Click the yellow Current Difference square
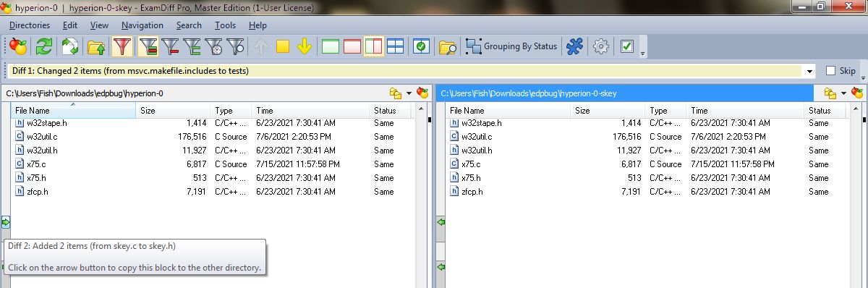This screenshot has width=868, height=288. (283, 47)
